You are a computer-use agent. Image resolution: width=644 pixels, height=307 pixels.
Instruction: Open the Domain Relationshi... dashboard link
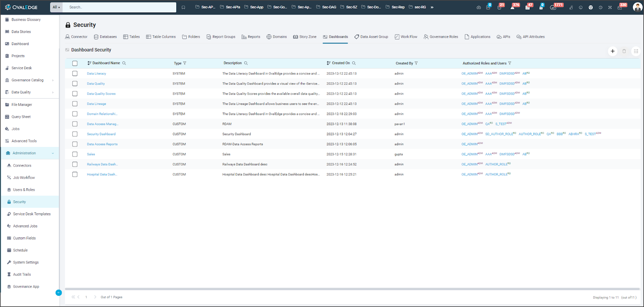[102, 114]
